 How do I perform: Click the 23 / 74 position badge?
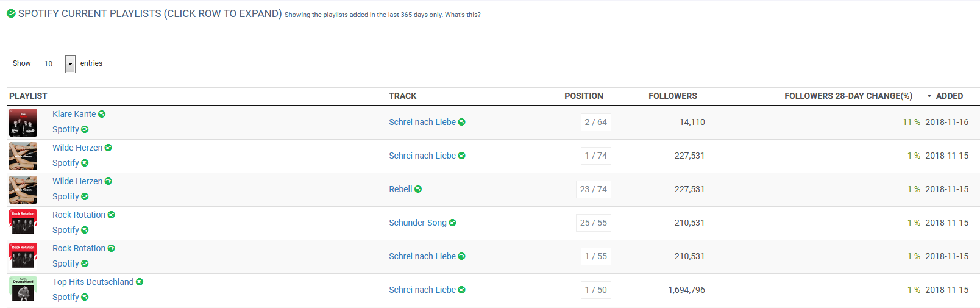pyautogui.click(x=594, y=189)
